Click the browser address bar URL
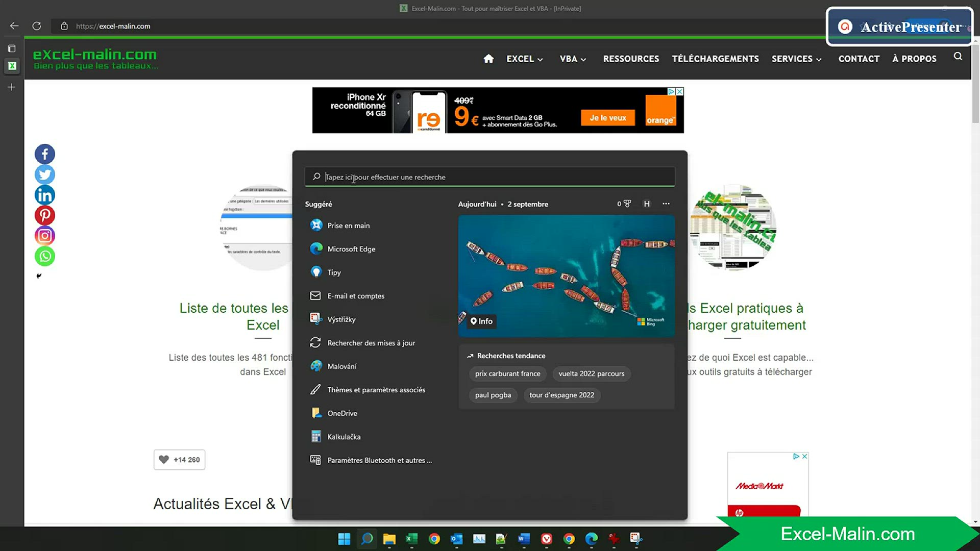This screenshot has width=980, height=551. coord(113,26)
